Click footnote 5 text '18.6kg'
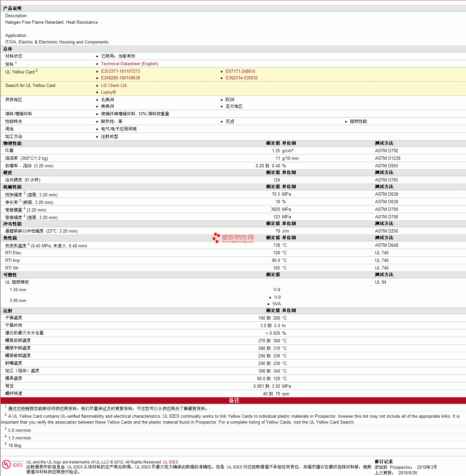The image size is (466, 476). pos(15,446)
